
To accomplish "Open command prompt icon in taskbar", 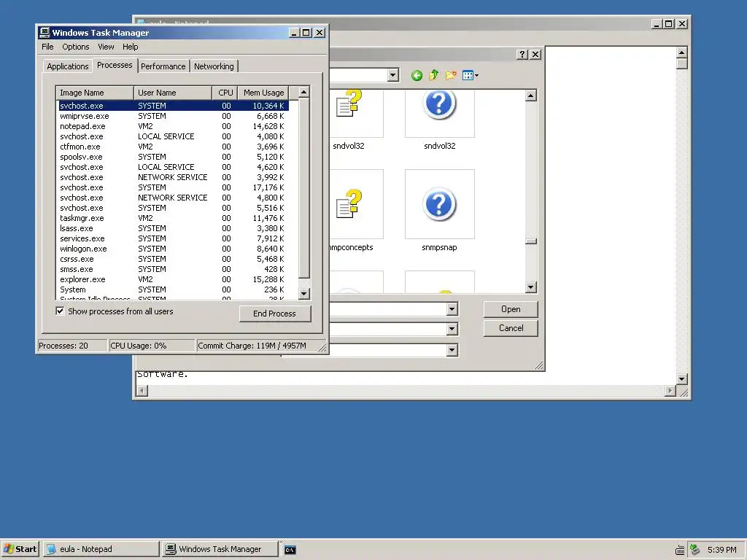I will click(x=290, y=550).
